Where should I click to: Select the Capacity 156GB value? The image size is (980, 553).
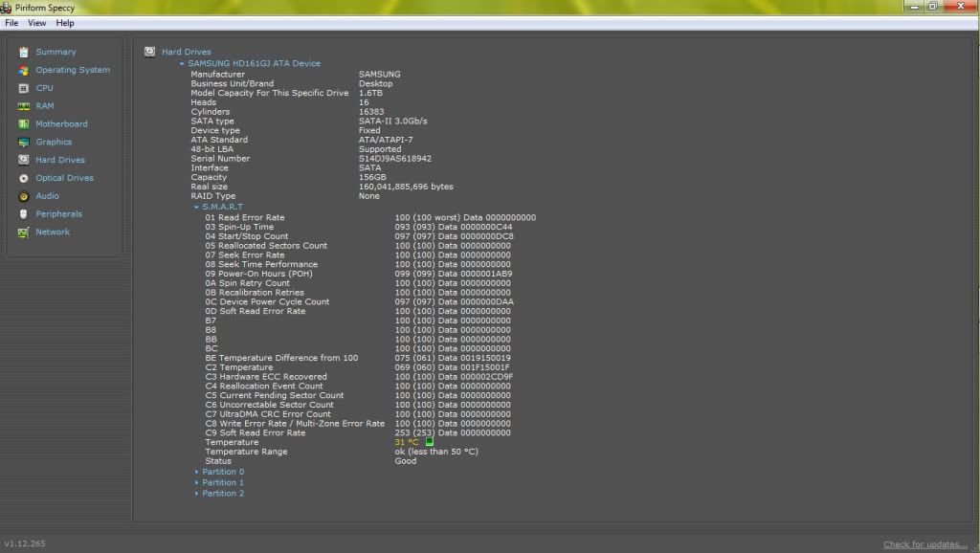(x=372, y=177)
